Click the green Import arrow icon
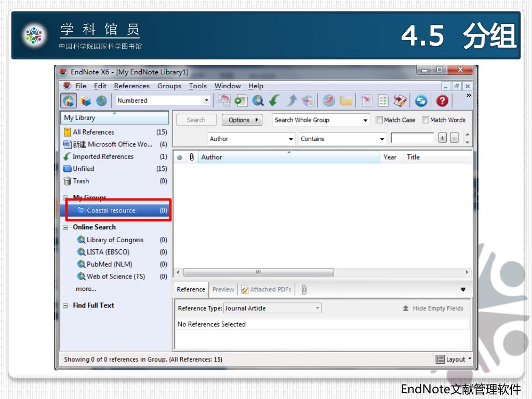Viewport: 532px width, 399px height. click(x=274, y=101)
